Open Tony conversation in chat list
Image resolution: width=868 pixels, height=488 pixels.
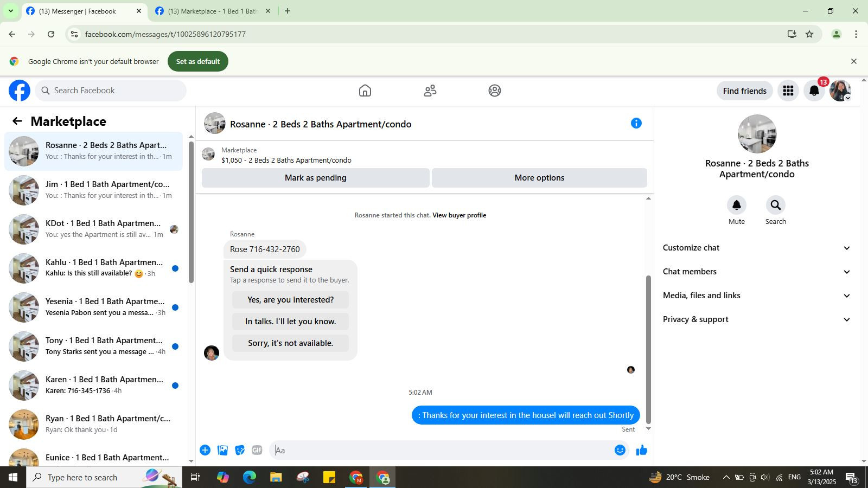pyautogui.click(x=93, y=346)
